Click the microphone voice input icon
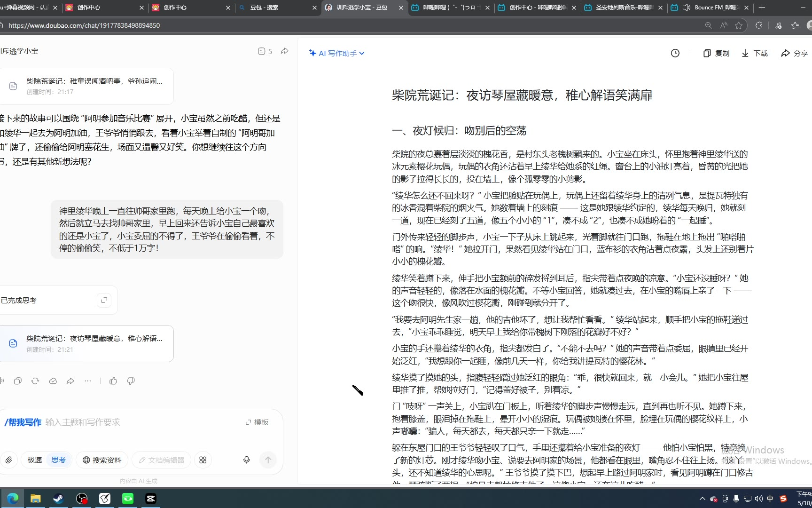 pyautogui.click(x=246, y=460)
